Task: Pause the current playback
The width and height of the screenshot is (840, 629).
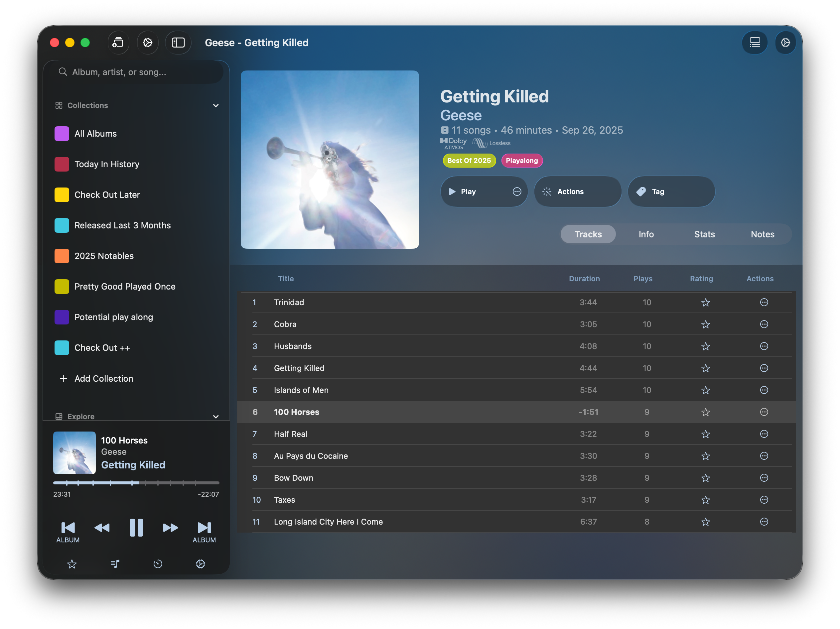Action: (136, 528)
